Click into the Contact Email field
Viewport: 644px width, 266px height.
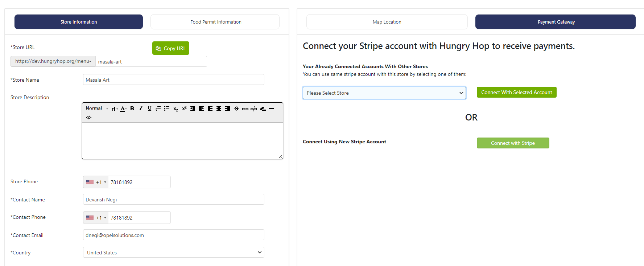pyautogui.click(x=173, y=235)
